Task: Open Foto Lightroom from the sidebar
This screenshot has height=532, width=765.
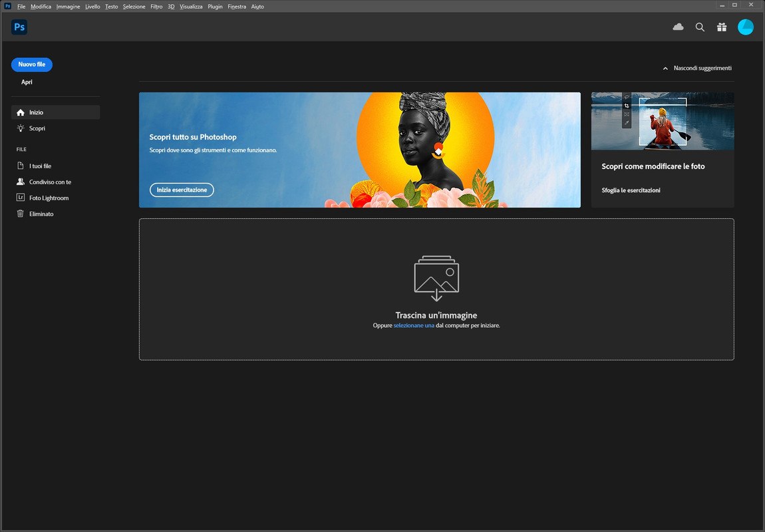Action: coord(49,198)
